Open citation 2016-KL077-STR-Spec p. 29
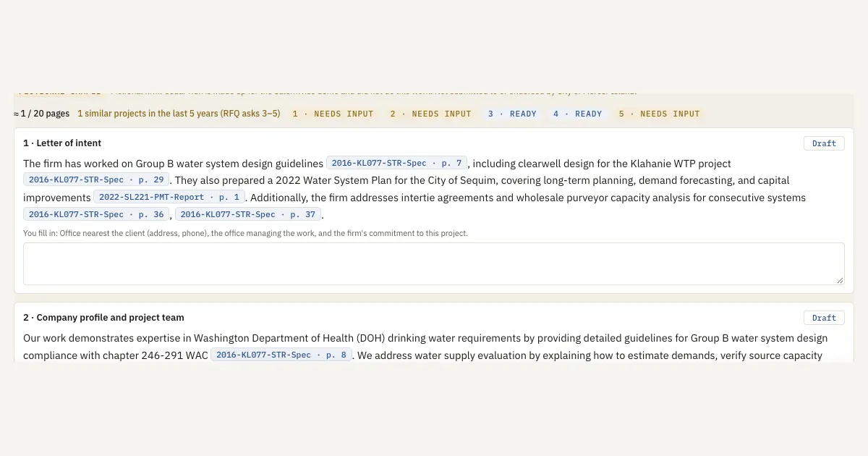Viewport: 868px width, 456px height. click(x=96, y=180)
